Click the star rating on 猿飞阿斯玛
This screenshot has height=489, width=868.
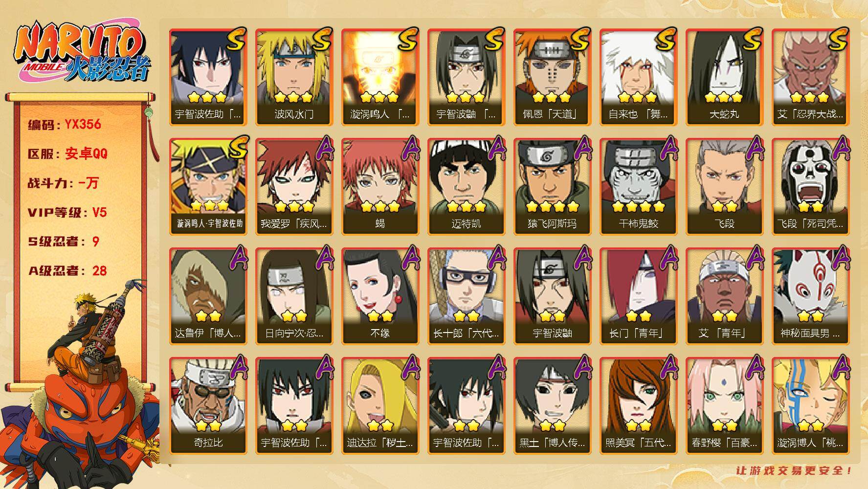553,206
